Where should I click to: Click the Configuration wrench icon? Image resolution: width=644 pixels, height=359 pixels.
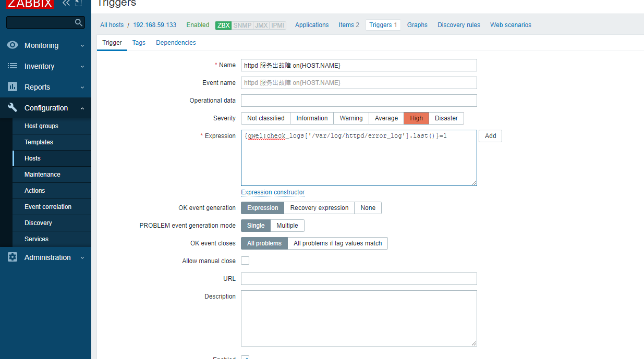coord(13,108)
